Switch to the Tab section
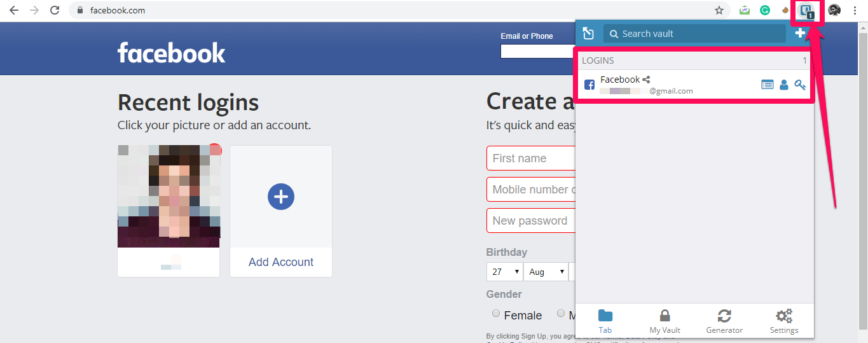The height and width of the screenshot is (343, 868). point(605,321)
